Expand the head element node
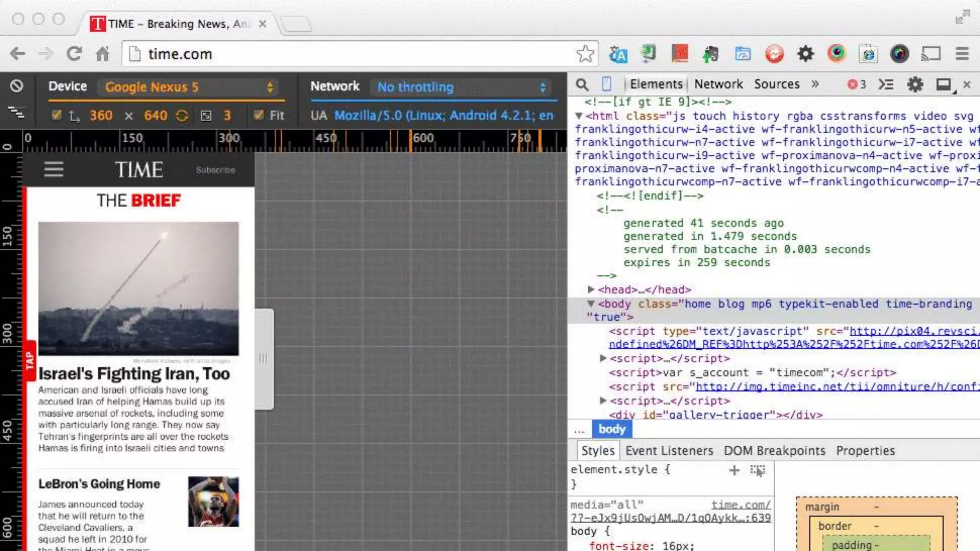Screen dimensions: 980x551 pos(591,289)
